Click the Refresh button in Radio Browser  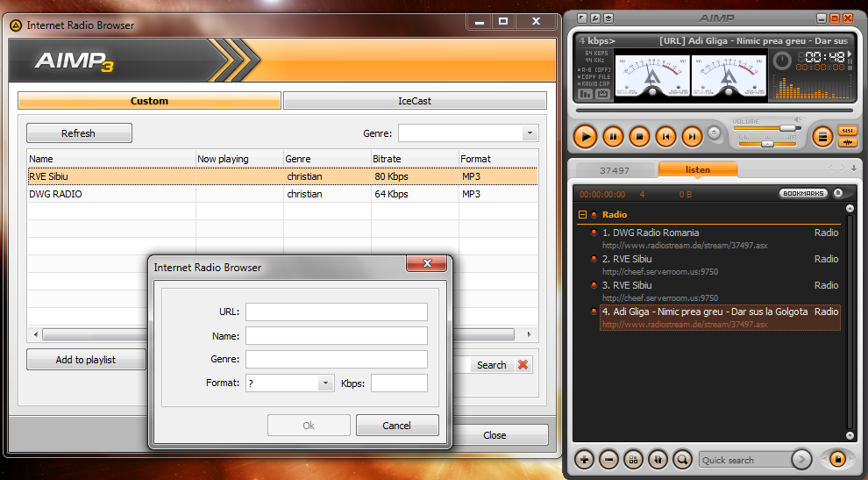79,133
